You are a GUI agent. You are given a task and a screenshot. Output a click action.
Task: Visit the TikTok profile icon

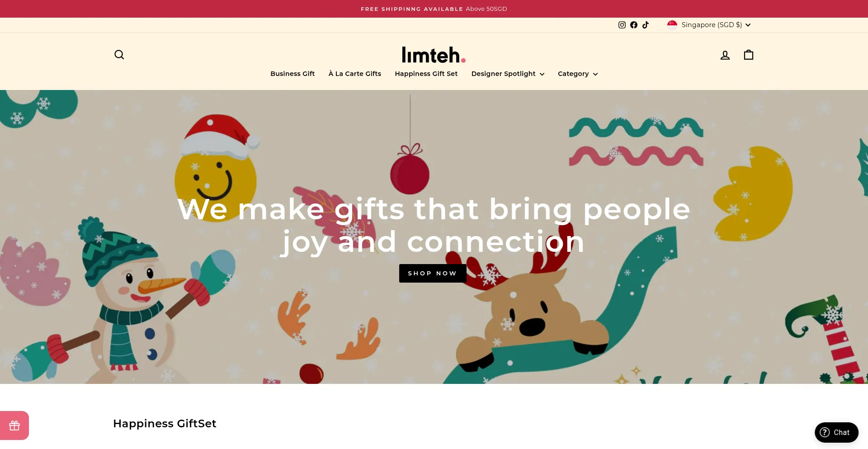(x=646, y=25)
